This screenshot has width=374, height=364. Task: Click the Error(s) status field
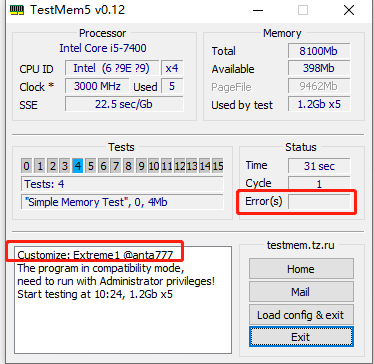coord(319,202)
